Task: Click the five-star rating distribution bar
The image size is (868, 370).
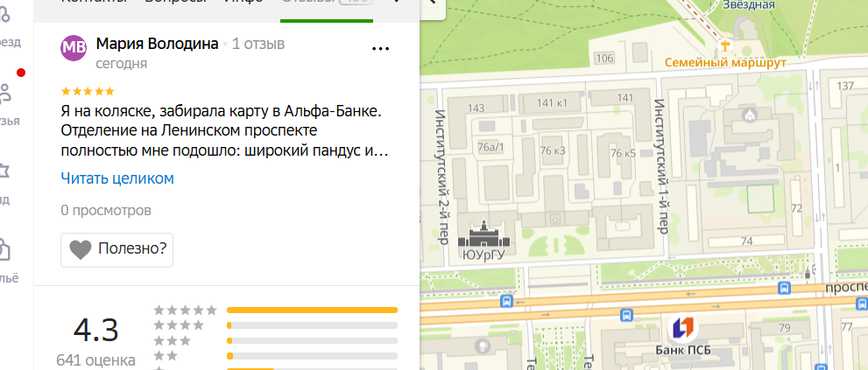Action: [312, 310]
